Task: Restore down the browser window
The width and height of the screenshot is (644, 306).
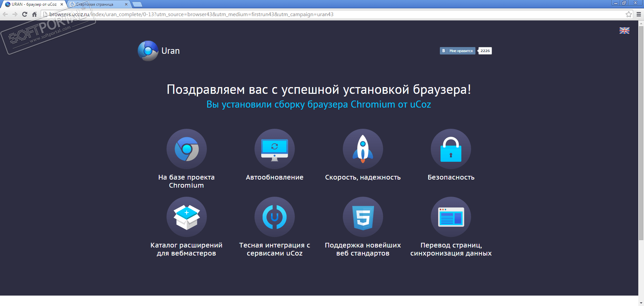Action: pyautogui.click(x=624, y=3)
